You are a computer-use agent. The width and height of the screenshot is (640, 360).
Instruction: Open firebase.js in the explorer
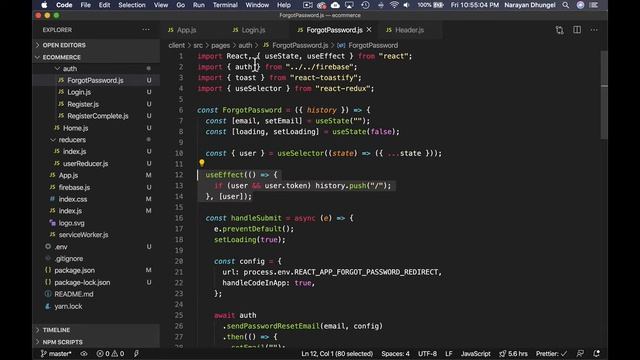pos(74,187)
